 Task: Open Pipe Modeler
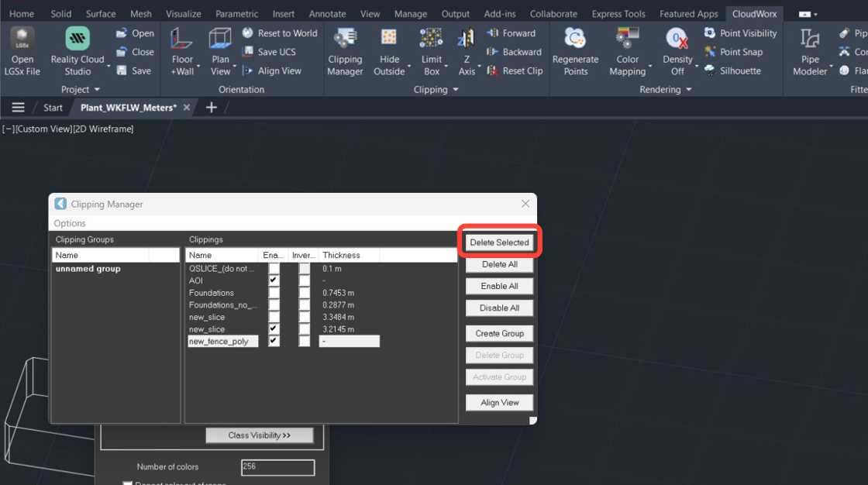pyautogui.click(x=810, y=51)
